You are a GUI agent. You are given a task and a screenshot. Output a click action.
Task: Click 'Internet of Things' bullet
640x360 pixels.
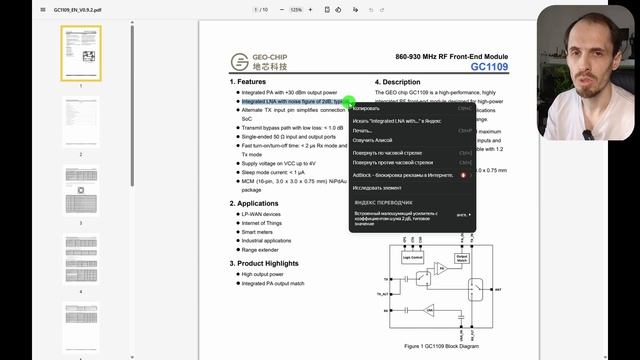click(x=262, y=223)
